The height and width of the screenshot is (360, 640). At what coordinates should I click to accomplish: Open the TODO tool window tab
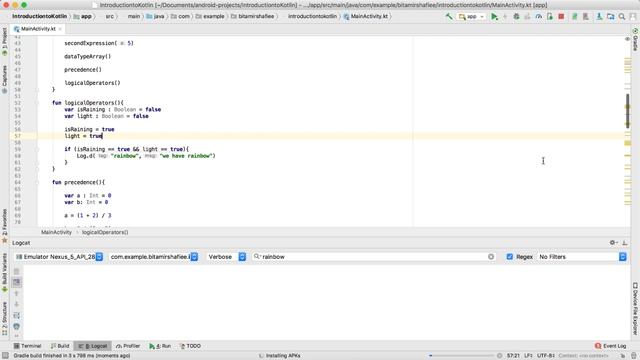point(190,346)
